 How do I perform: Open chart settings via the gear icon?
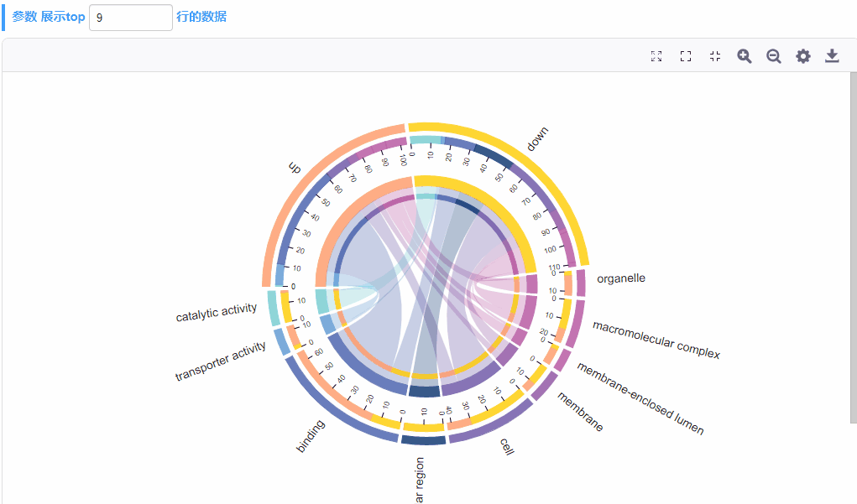click(803, 55)
